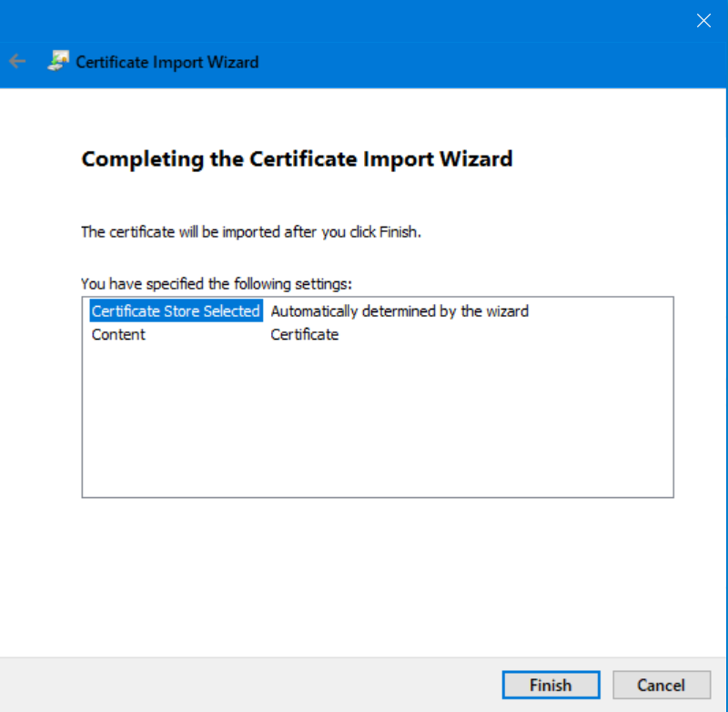This screenshot has width=728, height=712.
Task: Click the 'certificate will be imported' instruction text
Action: pos(251,231)
